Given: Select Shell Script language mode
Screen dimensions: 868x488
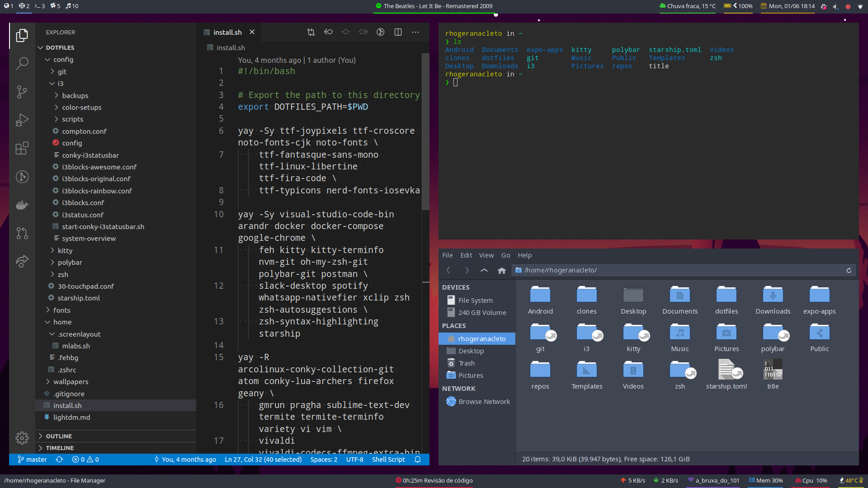Looking at the screenshot, I should pos(388,460).
